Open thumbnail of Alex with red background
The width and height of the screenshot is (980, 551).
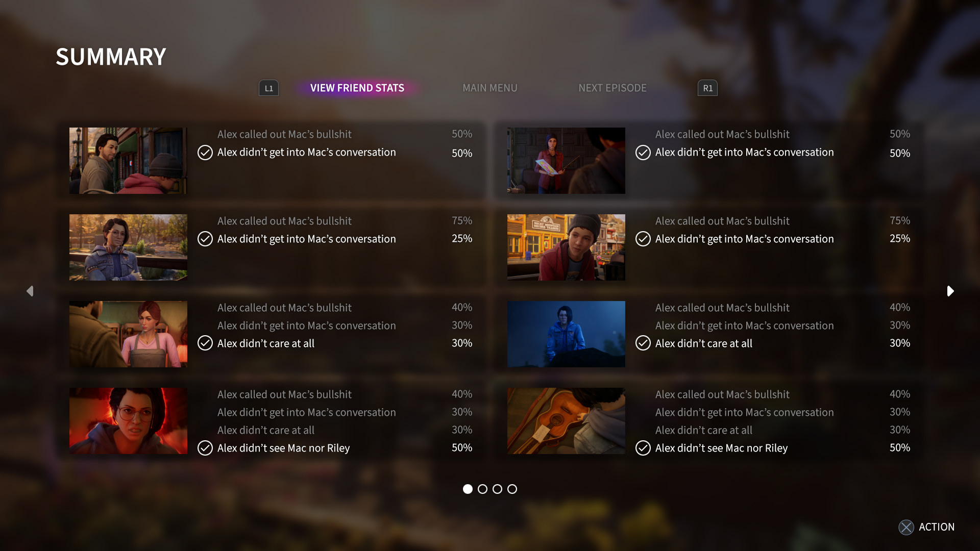(x=128, y=421)
